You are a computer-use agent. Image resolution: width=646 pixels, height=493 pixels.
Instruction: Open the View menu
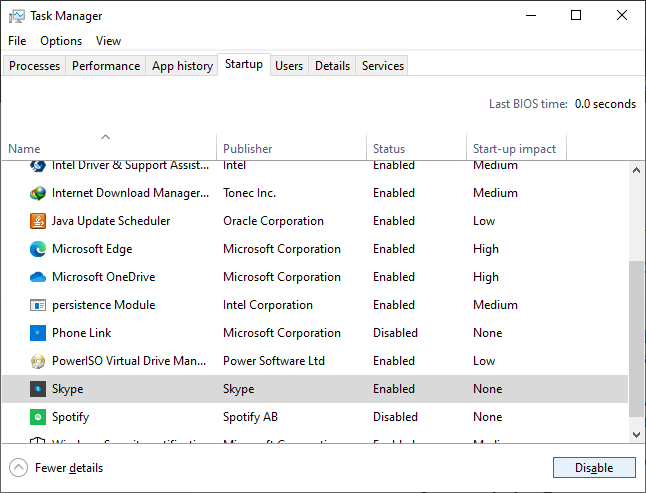[108, 41]
